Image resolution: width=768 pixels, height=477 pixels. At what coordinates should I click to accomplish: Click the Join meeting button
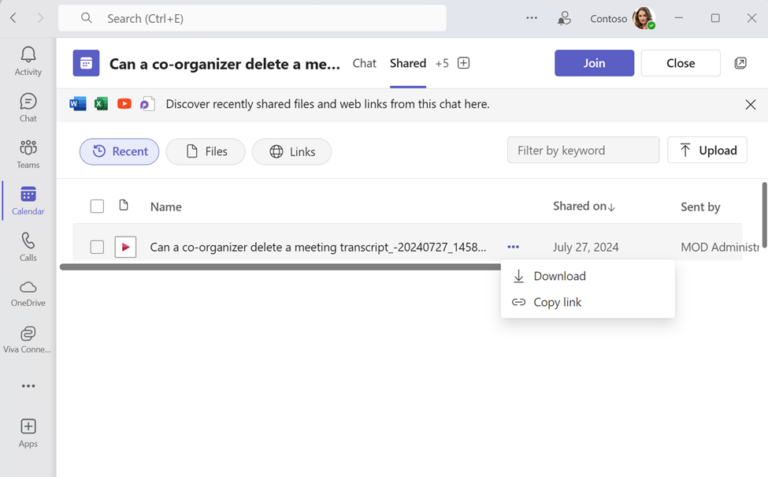(594, 63)
